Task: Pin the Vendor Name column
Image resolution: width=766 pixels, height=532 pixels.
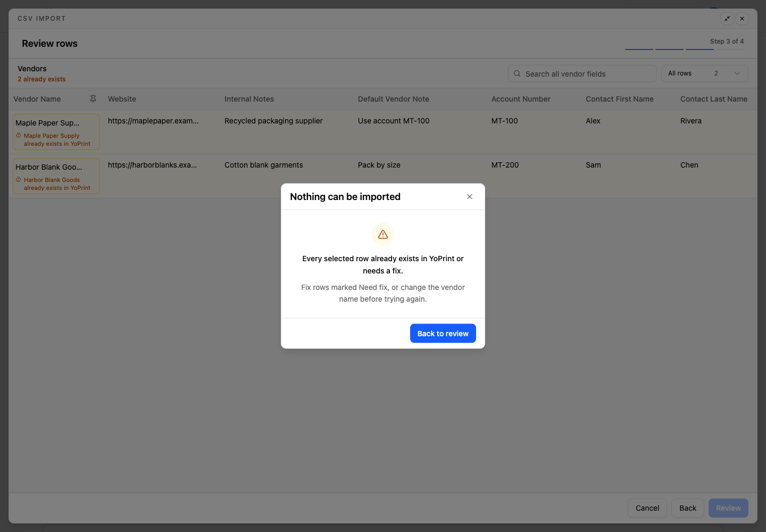Action: coord(93,99)
